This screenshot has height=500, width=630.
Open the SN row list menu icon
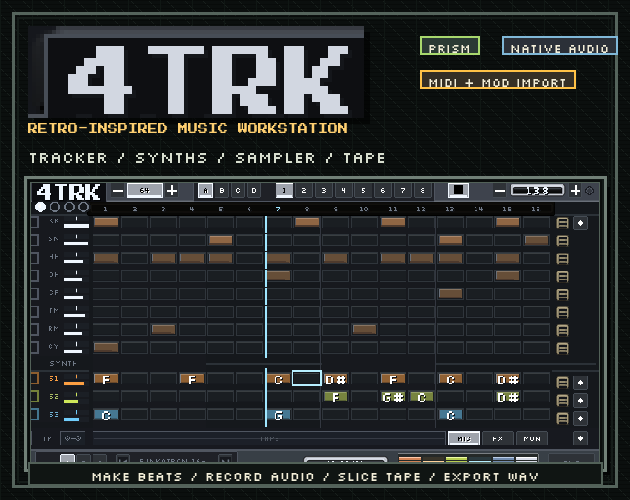point(562,241)
